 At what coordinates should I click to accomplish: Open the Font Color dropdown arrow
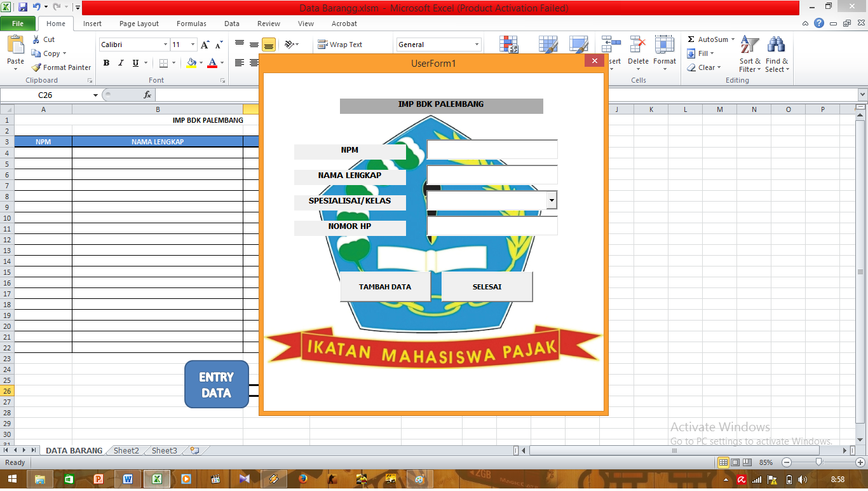(x=222, y=63)
